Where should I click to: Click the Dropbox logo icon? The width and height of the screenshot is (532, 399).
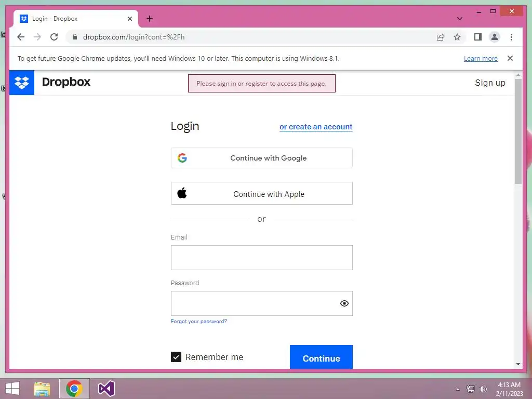(x=22, y=83)
